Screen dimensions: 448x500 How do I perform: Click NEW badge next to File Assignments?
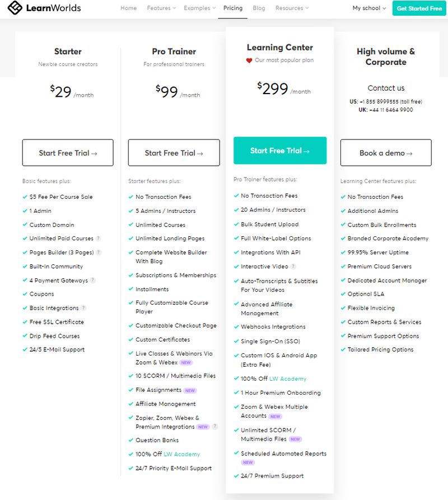point(190,390)
